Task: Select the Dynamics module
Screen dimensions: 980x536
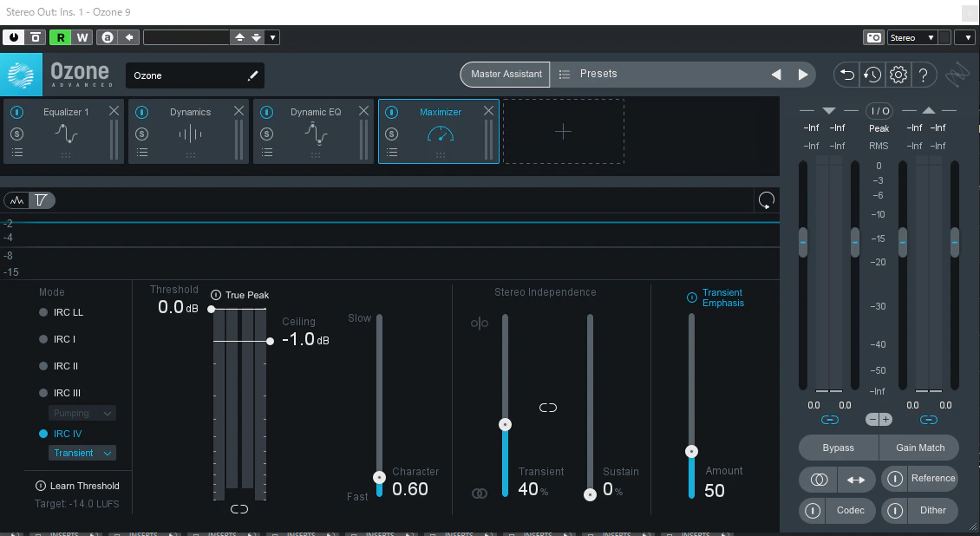Action: pyautogui.click(x=189, y=131)
